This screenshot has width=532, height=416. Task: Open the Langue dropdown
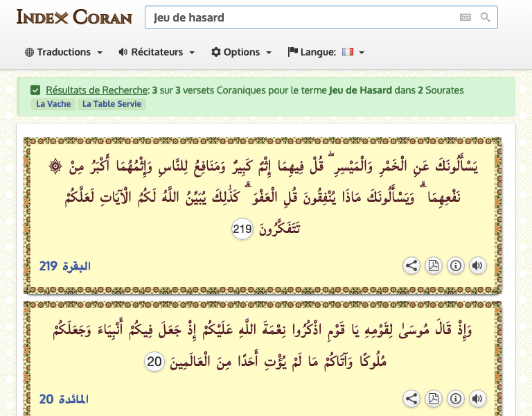[x=326, y=52]
